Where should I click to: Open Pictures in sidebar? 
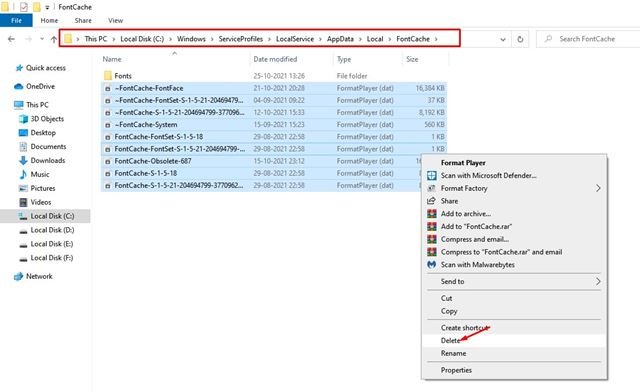[42, 188]
